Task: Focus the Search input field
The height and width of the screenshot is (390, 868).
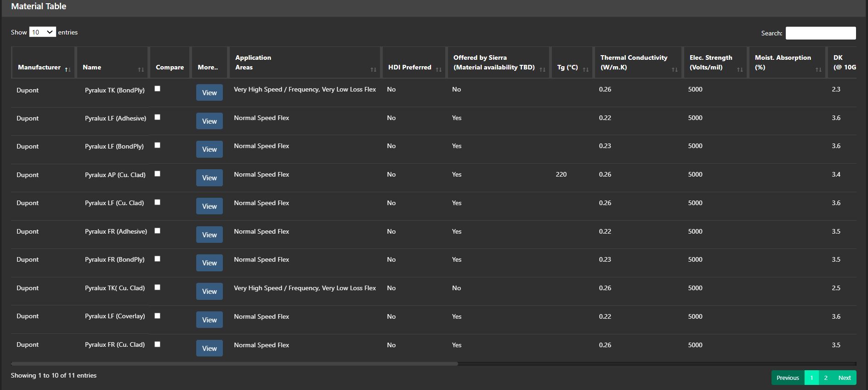Action: coord(821,33)
